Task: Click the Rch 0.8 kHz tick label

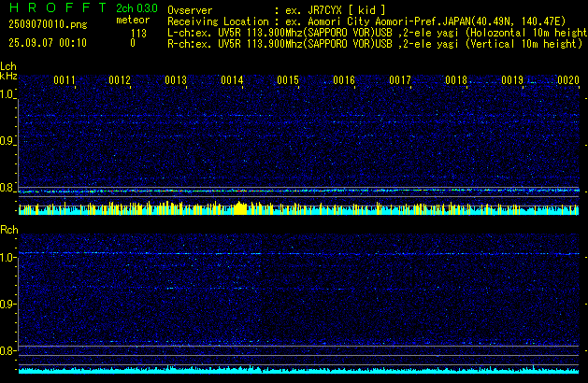Action: tap(7, 350)
